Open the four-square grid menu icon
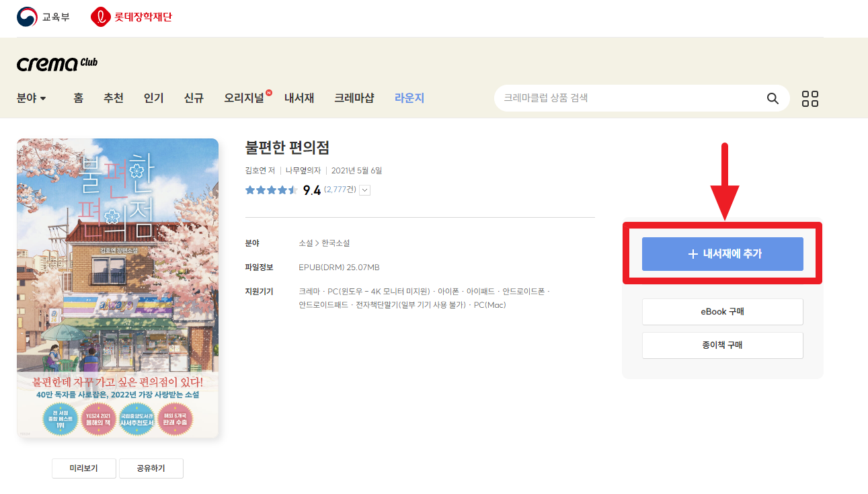This screenshot has width=868, height=494. 810,99
